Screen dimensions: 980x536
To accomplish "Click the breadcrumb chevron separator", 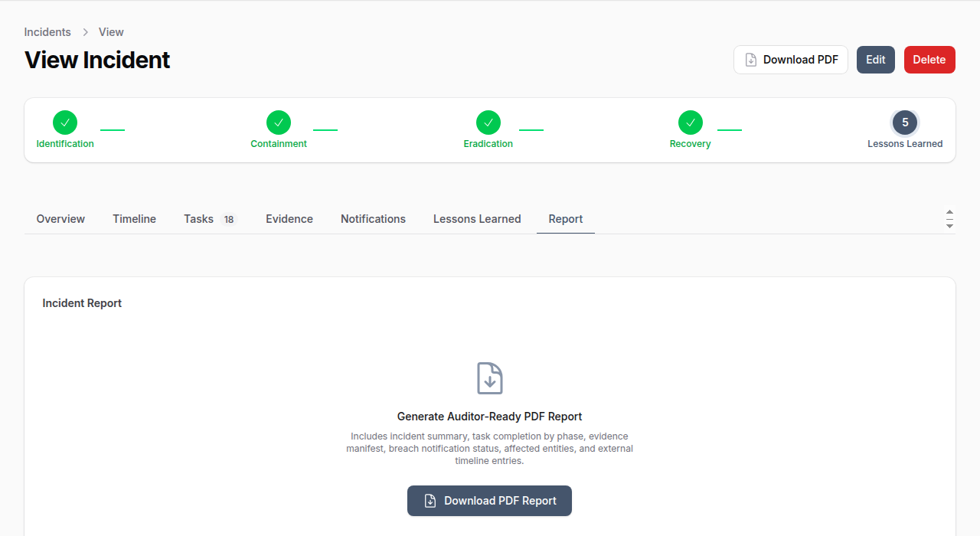I will pyautogui.click(x=85, y=32).
